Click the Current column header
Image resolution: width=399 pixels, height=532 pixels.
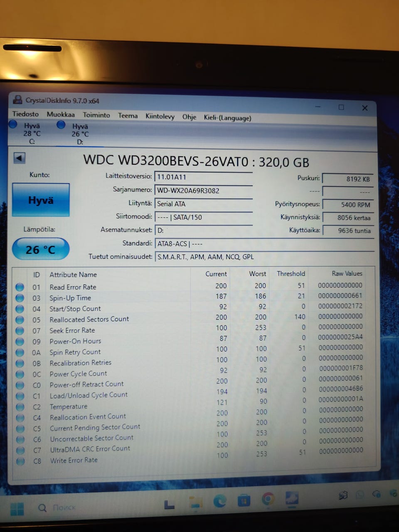click(216, 274)
